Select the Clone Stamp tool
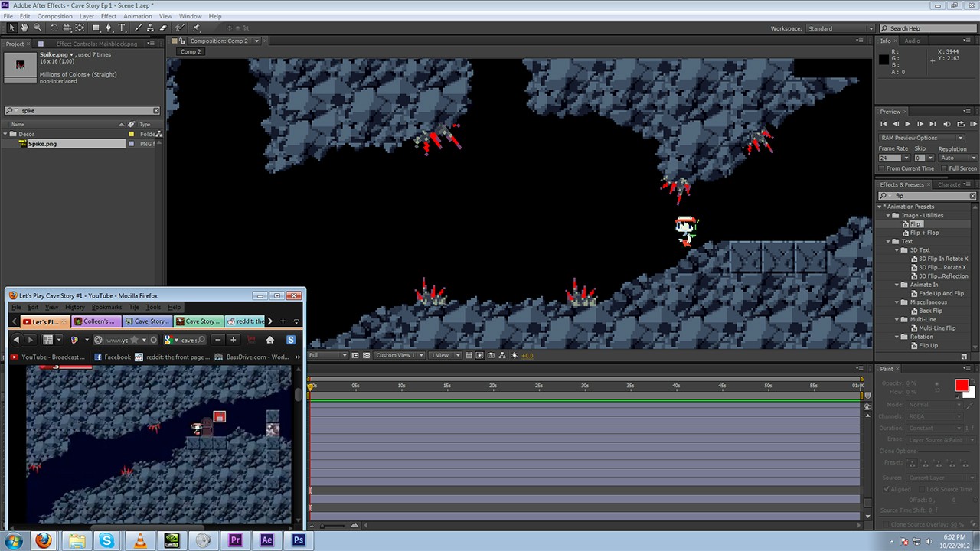The width and height of the screenshot is (980, 551). [x=150, y=28]
